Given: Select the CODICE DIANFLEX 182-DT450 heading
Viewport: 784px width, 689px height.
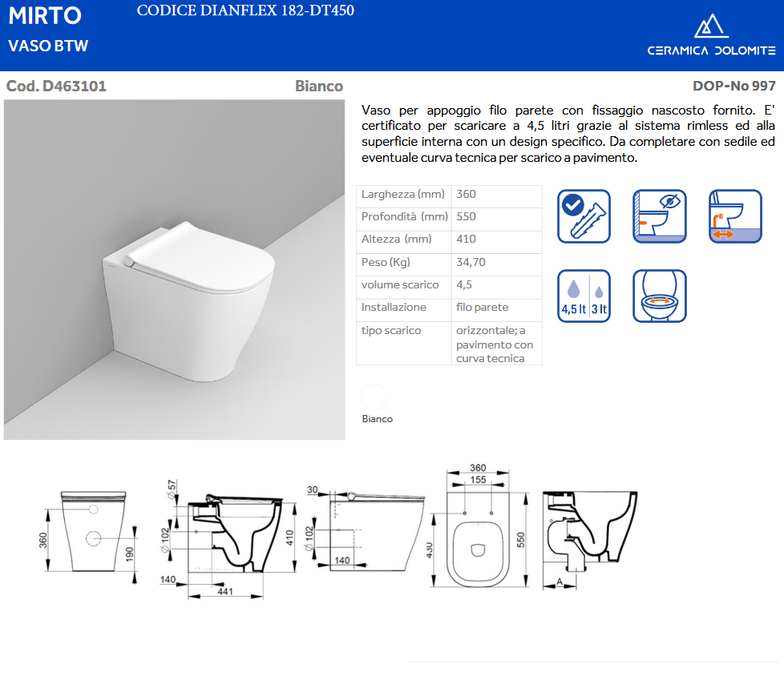Looking at the screenshot, I should coord(245,10).
